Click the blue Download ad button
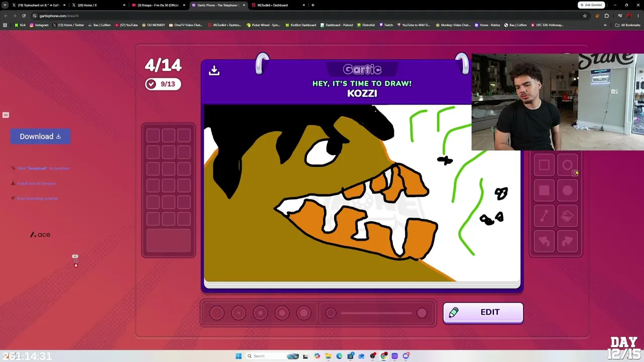Viewport: 644px width, 362px height. tap(40, 136)
